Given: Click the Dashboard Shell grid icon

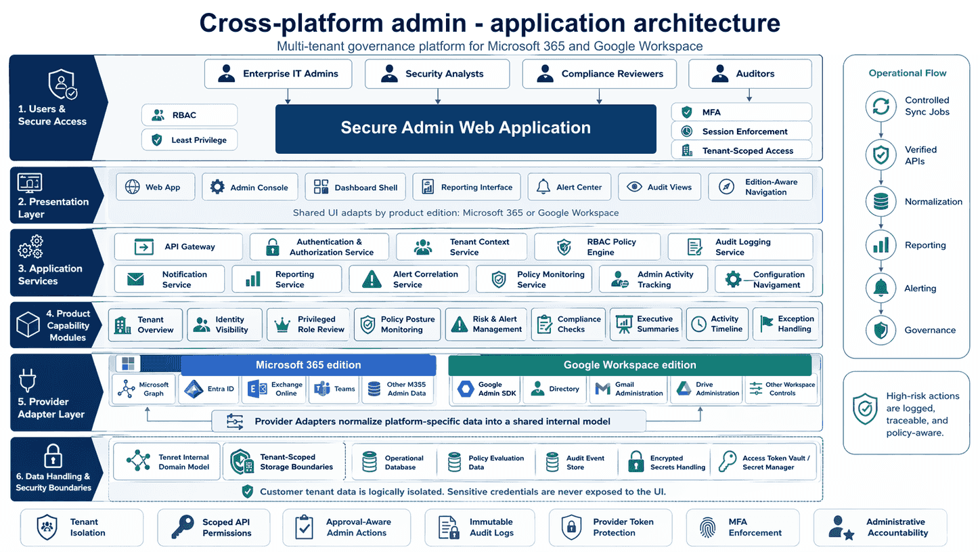Looking at the screenshot, I should (321, 187).
